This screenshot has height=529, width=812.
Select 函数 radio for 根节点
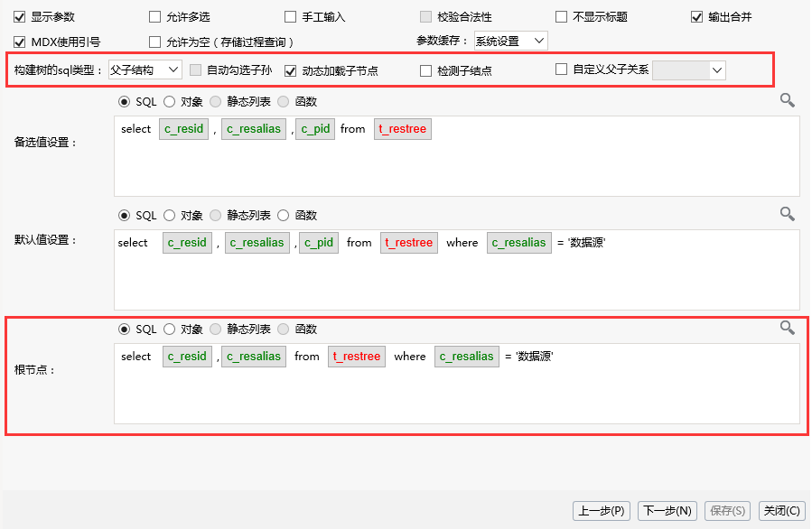284,329
